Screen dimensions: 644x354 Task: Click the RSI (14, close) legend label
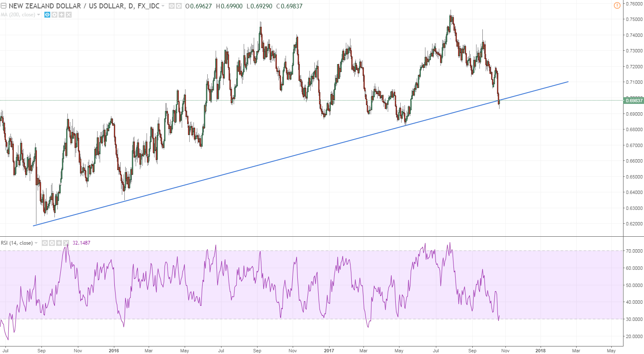point(17,243)
